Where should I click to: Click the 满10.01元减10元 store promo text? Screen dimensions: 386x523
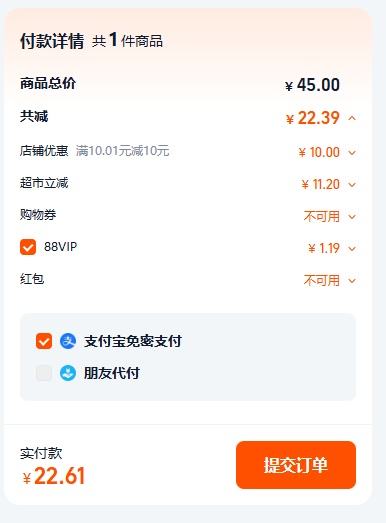[122, 151]
